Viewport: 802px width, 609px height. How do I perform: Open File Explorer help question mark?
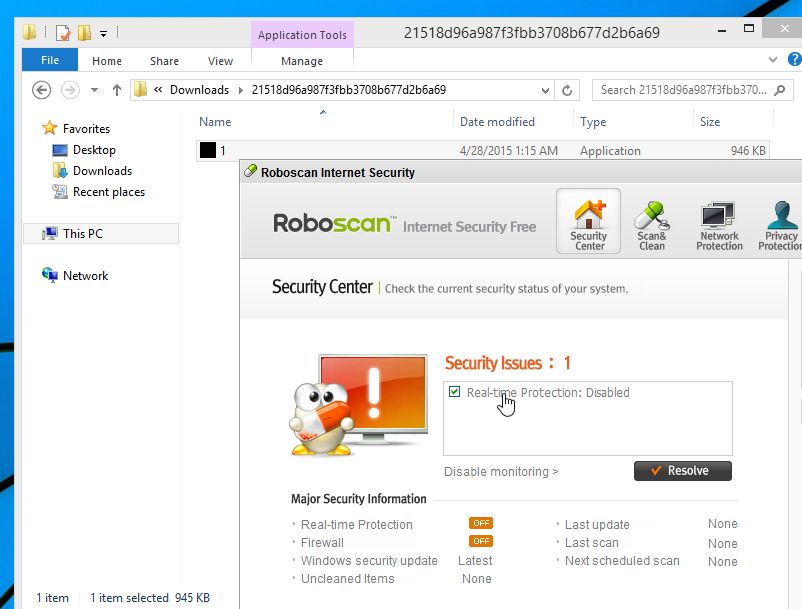794,59
